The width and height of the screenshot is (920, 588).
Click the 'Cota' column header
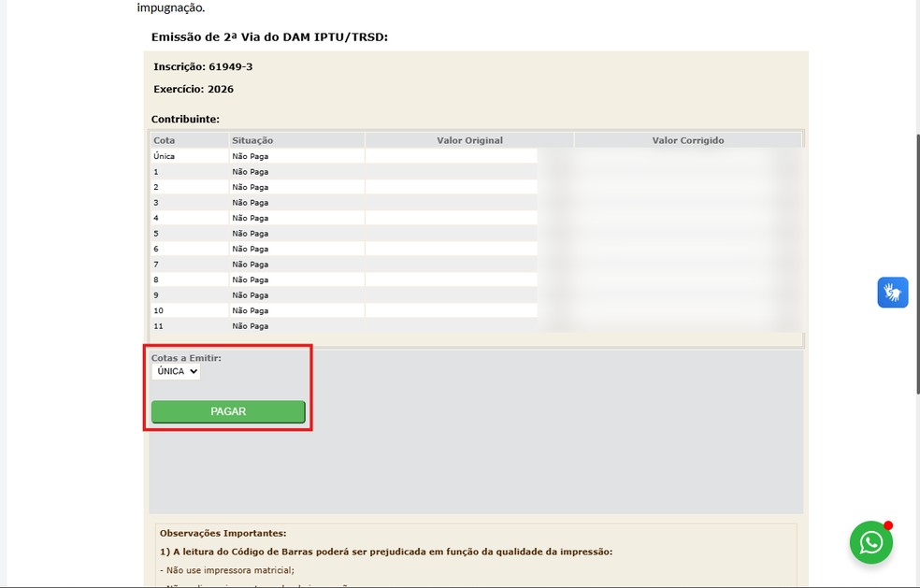(x=189, y=140)
